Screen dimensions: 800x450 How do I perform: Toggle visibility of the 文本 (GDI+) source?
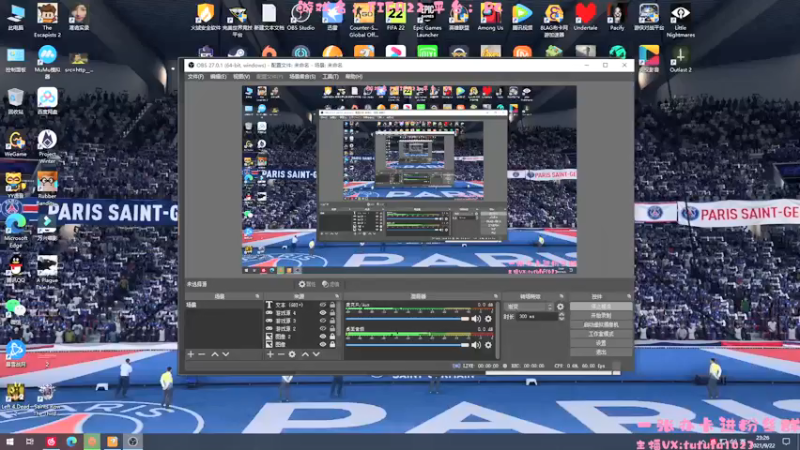click(x=322, y=305)
